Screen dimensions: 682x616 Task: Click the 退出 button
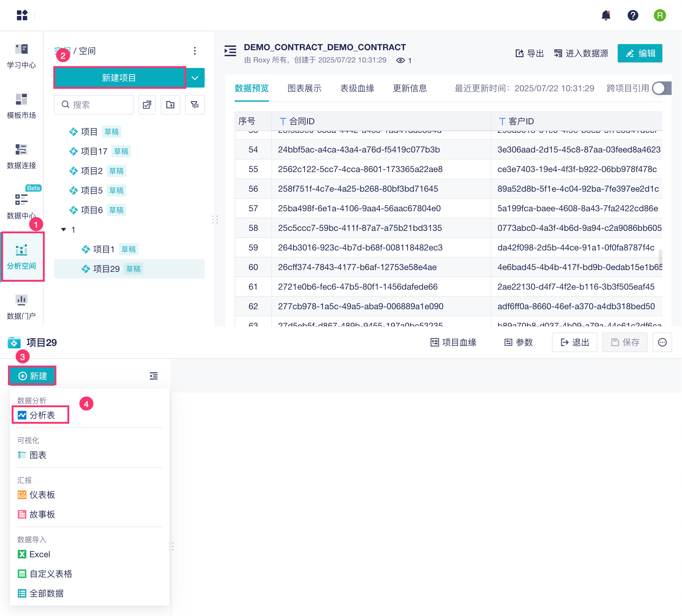574,343
